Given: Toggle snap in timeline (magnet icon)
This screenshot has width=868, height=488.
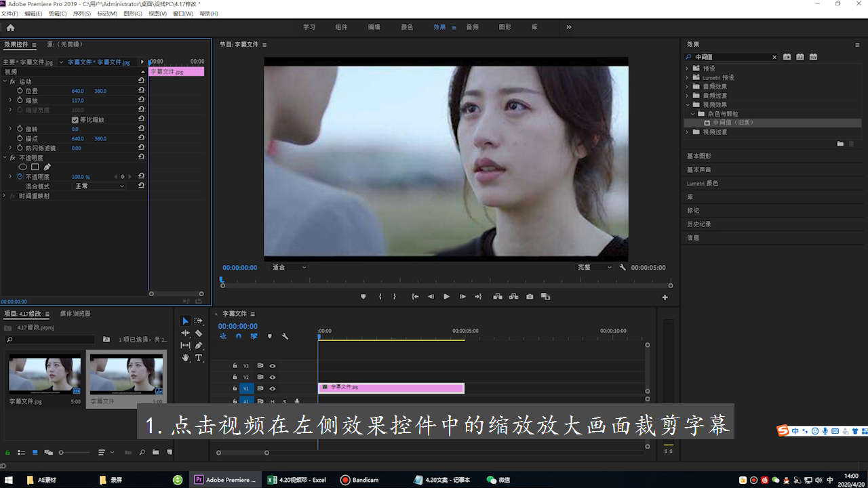Looking at the screenshot, I should coord(239,336).
